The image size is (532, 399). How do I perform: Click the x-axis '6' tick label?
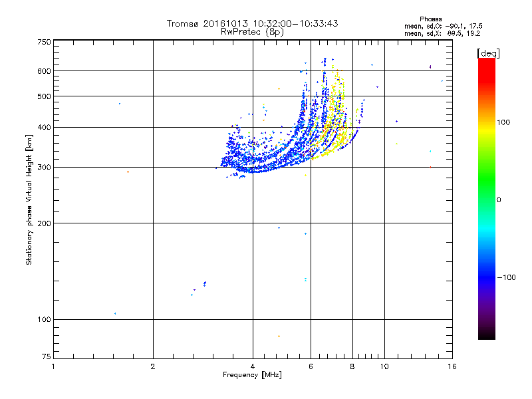tap(311, 366)
